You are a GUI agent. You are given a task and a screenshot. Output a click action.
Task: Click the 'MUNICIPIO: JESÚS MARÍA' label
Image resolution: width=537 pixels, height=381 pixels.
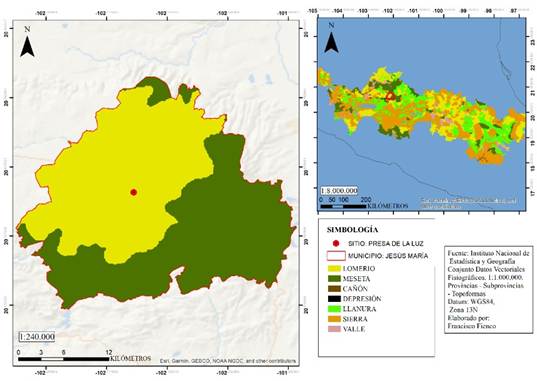tap(388, 256)
